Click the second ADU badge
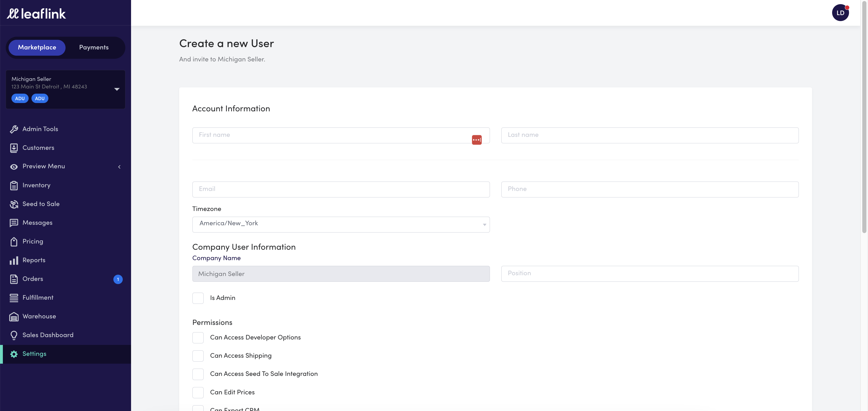Screen dimensions: 868x411 [x=40, y=98]
